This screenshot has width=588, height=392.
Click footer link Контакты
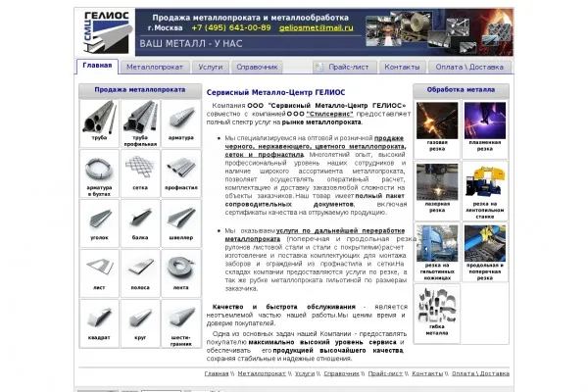(x=427, y=373)
